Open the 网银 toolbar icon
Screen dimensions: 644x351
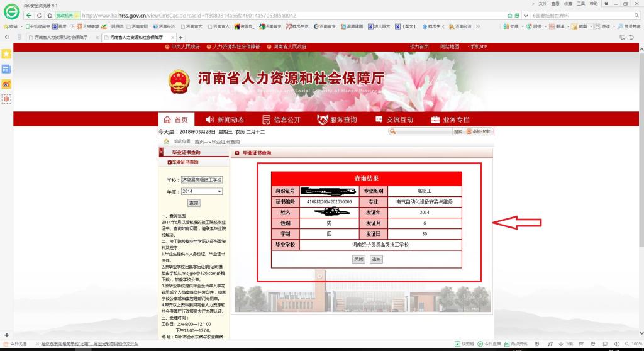[534, 26]
